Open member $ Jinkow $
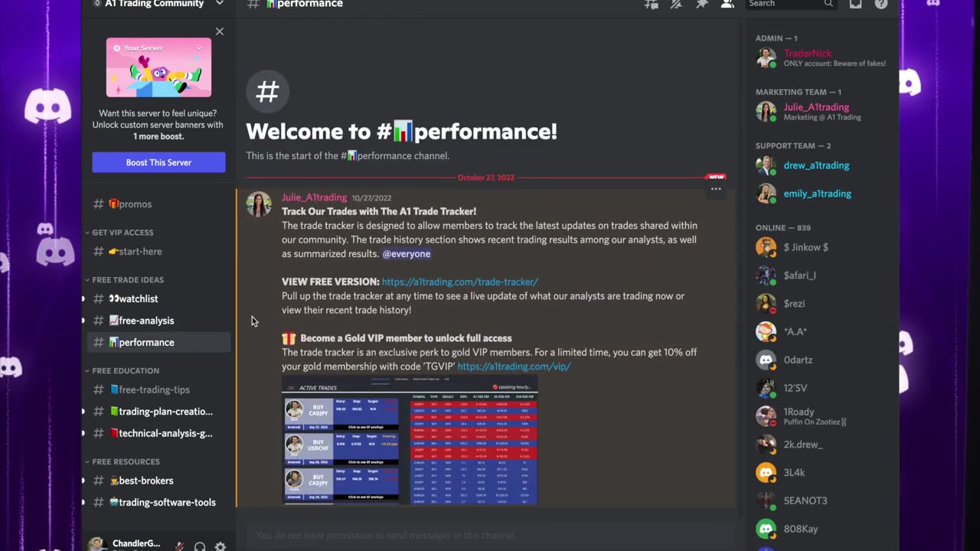980x551 pixels. pyautogui.click(x=821, y=247)
